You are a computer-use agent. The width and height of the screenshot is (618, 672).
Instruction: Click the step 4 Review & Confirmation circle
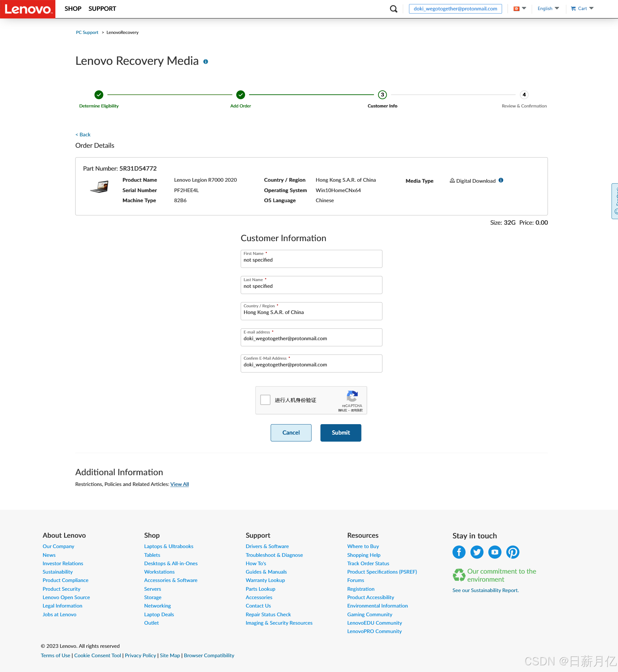(x=524, y=95)
